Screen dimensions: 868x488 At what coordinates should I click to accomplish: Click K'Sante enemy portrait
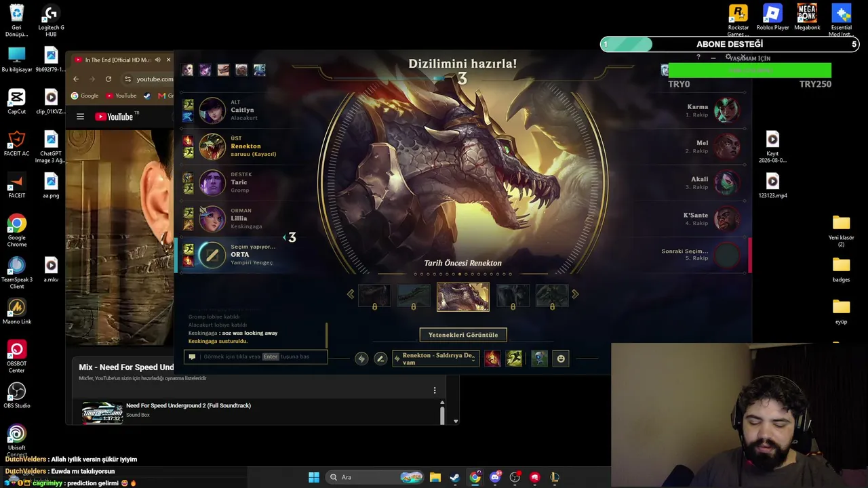point(727,219)
